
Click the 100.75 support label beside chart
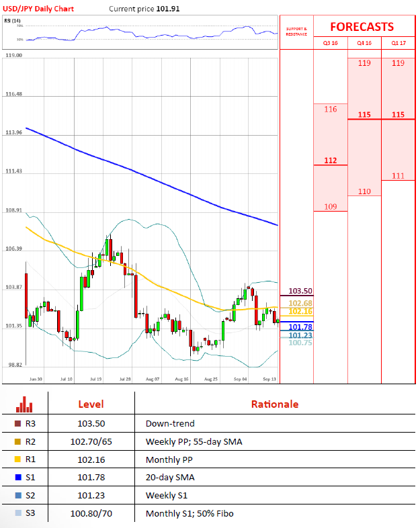pyautogui.click(x=300, y=343)
